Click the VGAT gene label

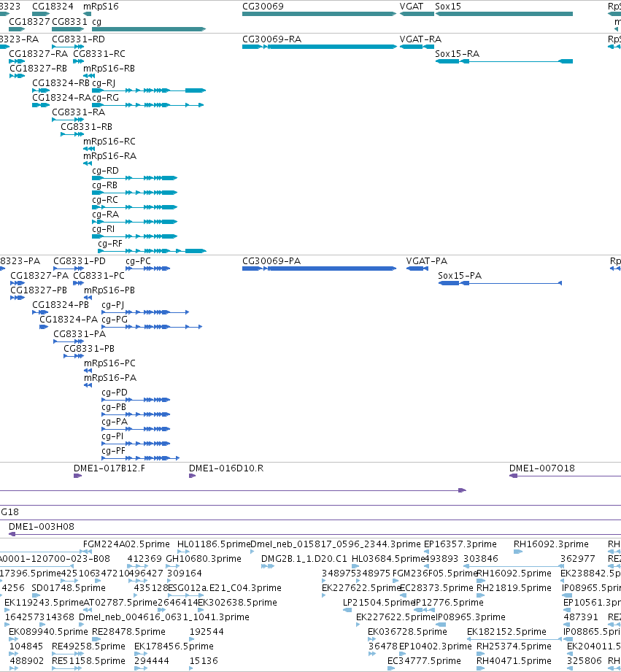click(412, 7)
